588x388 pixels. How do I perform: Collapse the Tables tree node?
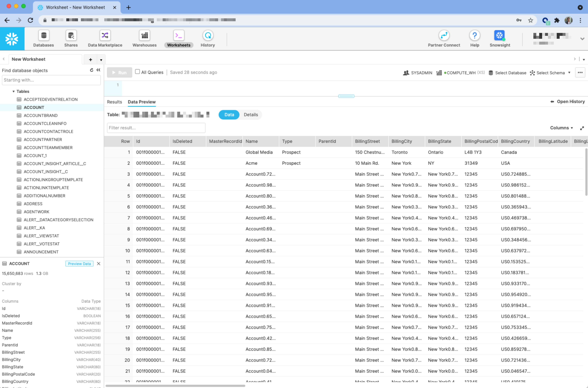tap(14, 91)
